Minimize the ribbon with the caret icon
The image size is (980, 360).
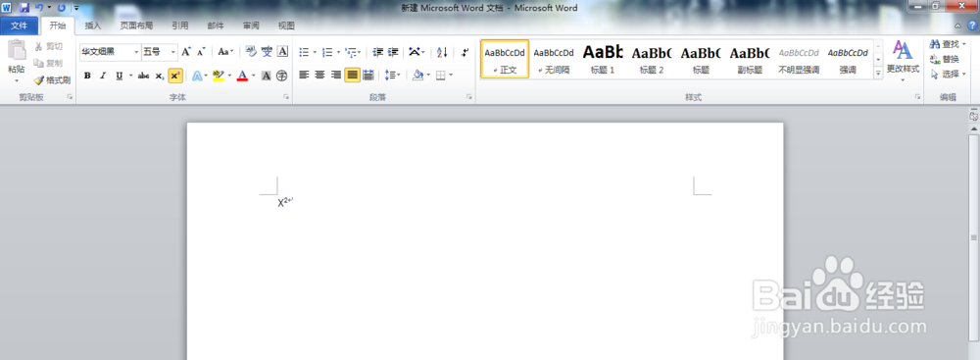[958, 26]
